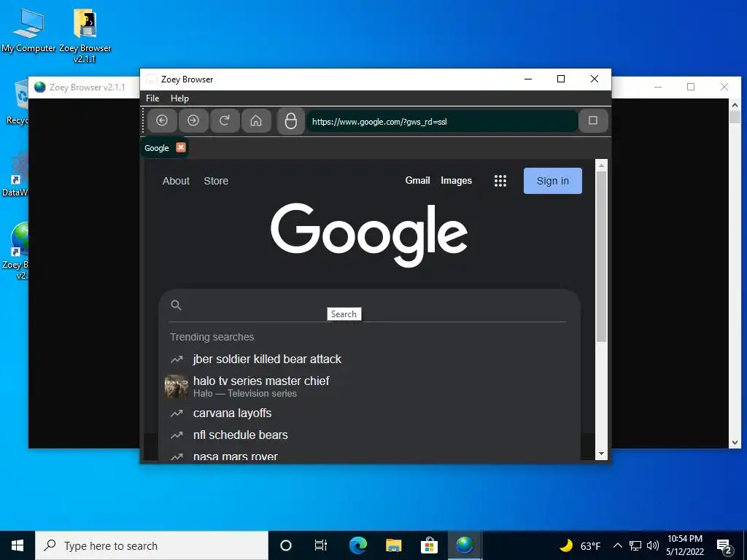747x560 pixels.
Task: Click the page scrollbar down arrow
Action: click(601, 454)
